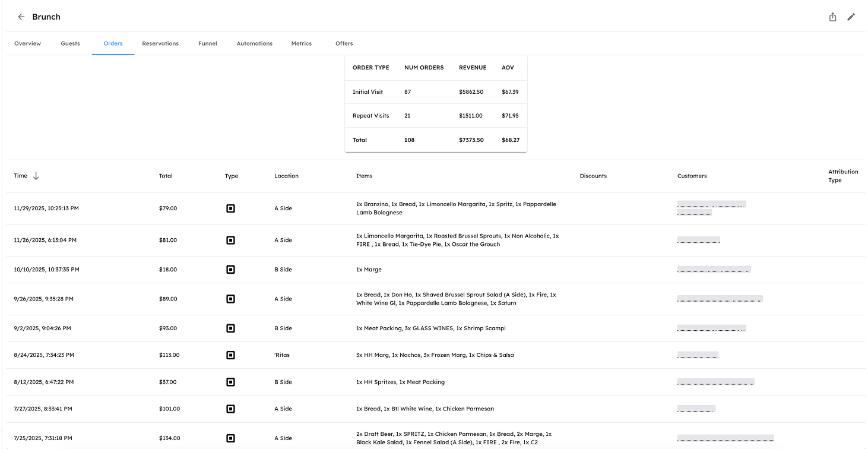Viewport: 868px width, 449px height.
Task: Select the Funnel tab
Action: tap(208, 43)
